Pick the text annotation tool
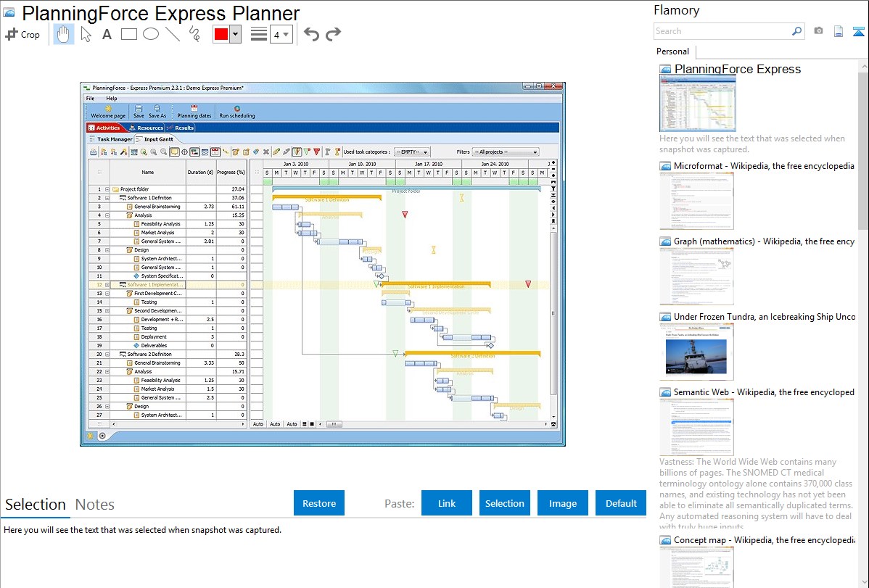This screenshot has width=869, height=588. coord(107,34)
